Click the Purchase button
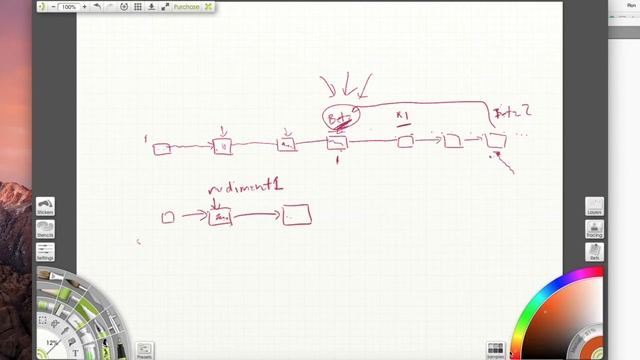Screen dimensions: 640x360 (x=187, y=7)
